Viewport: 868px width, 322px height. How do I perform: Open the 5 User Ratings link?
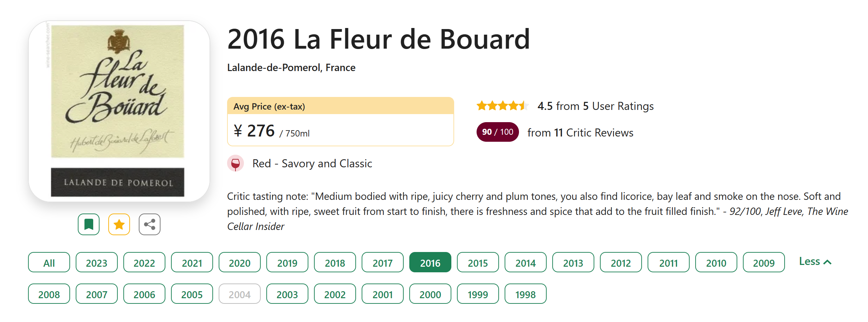click(596, 106)
